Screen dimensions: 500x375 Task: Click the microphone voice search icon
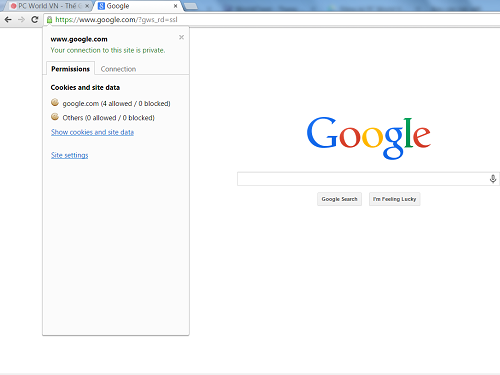point(493,179)
